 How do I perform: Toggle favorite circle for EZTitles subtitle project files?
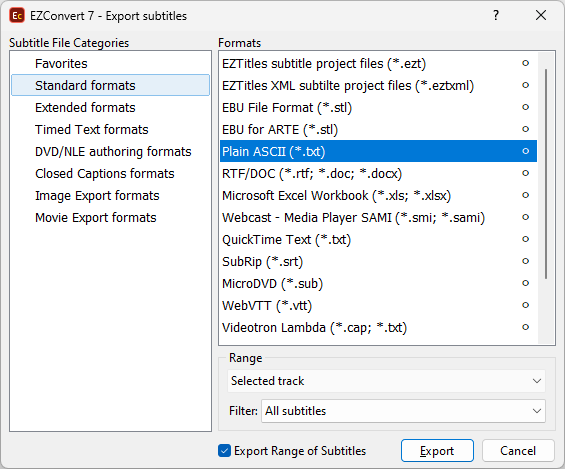click(525, 63)
